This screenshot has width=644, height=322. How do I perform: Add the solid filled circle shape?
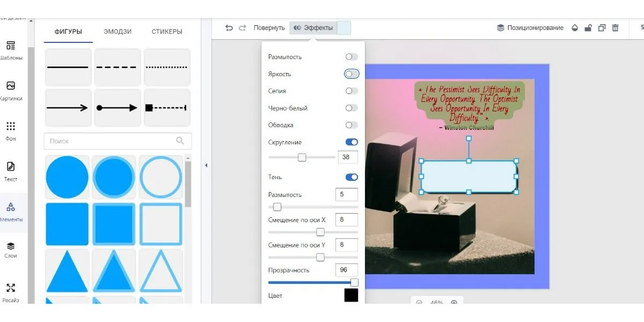[67, 177]
